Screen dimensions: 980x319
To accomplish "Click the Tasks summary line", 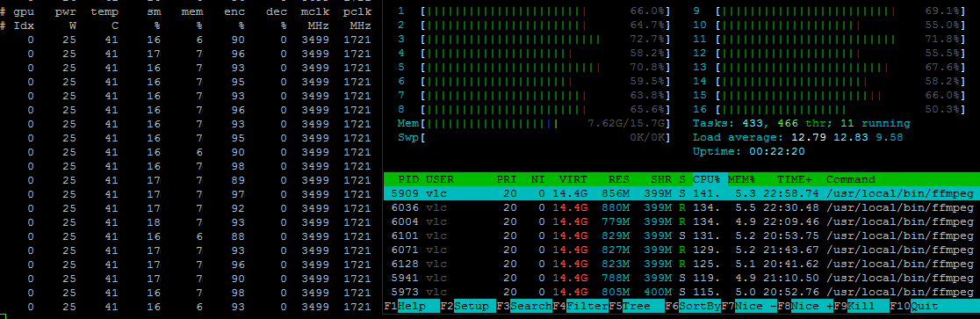I will click(801, 123).
